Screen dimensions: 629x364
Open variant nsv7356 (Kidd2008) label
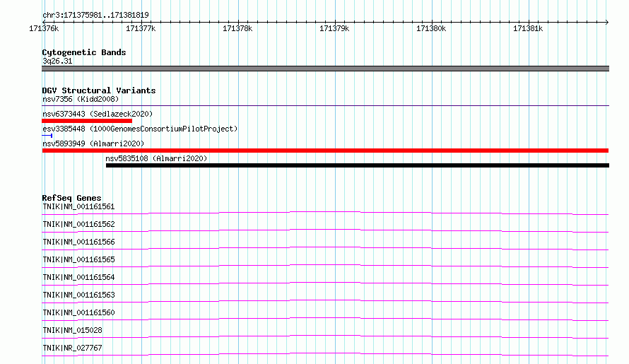[81, 99]
